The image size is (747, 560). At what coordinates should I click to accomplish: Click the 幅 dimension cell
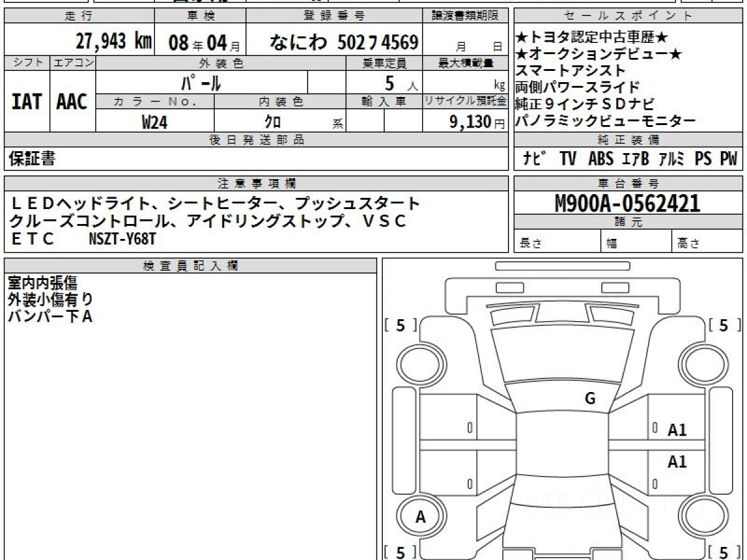point(637,241)
